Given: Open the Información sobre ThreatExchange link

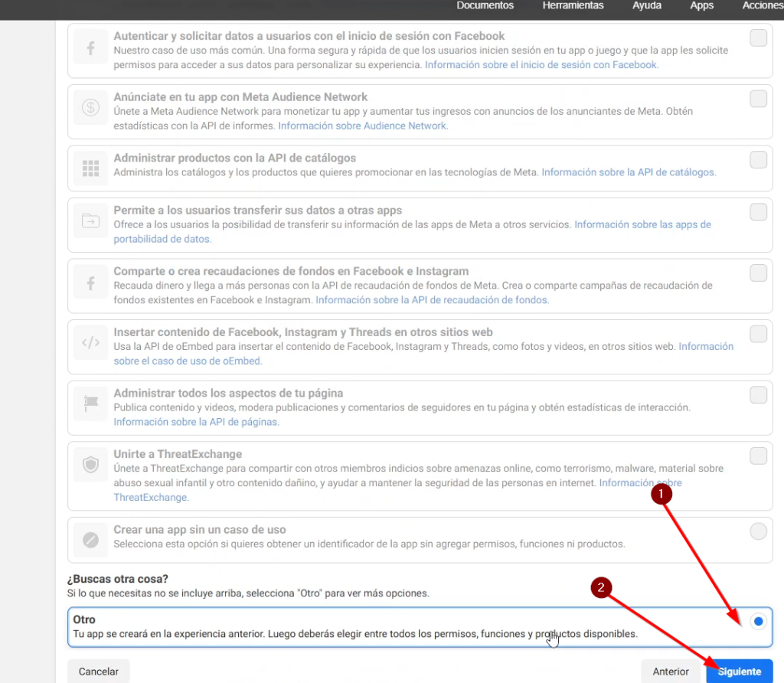Looking at the screenshot, I should pyautogui.click(x=641, y=483).
